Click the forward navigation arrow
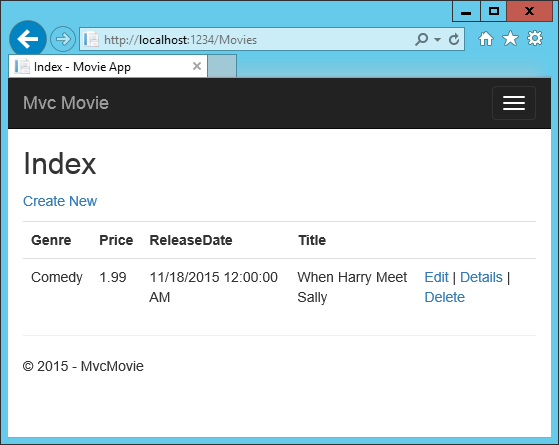Viewport: 559px width, 445px height. pyautogui.click(x=63, y=39)
